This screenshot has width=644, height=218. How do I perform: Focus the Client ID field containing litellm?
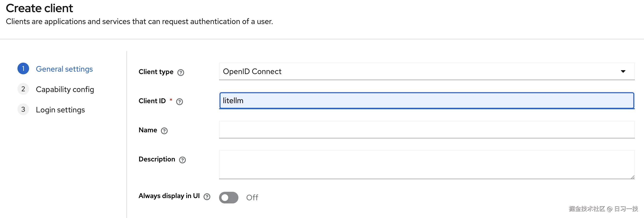426,101
